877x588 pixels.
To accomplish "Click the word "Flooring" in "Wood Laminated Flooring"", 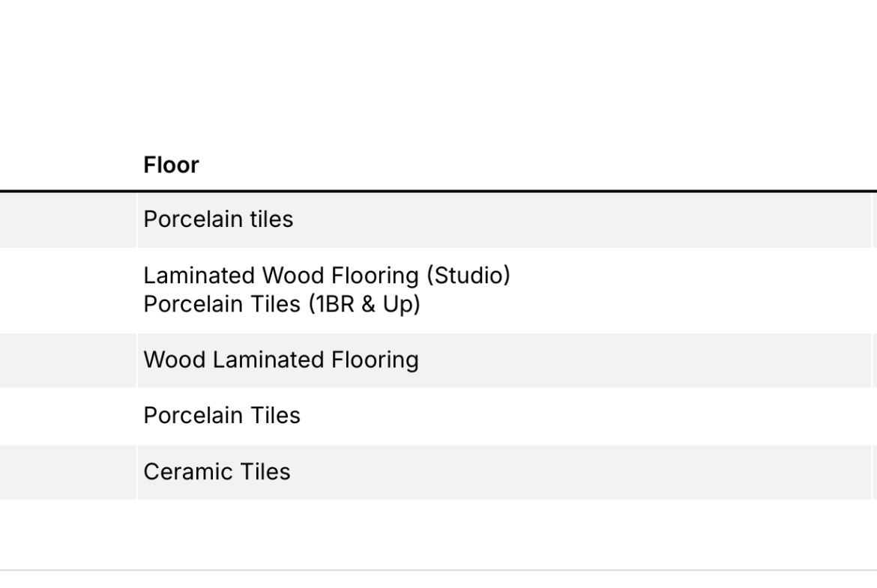I will (x=375, y=360).
